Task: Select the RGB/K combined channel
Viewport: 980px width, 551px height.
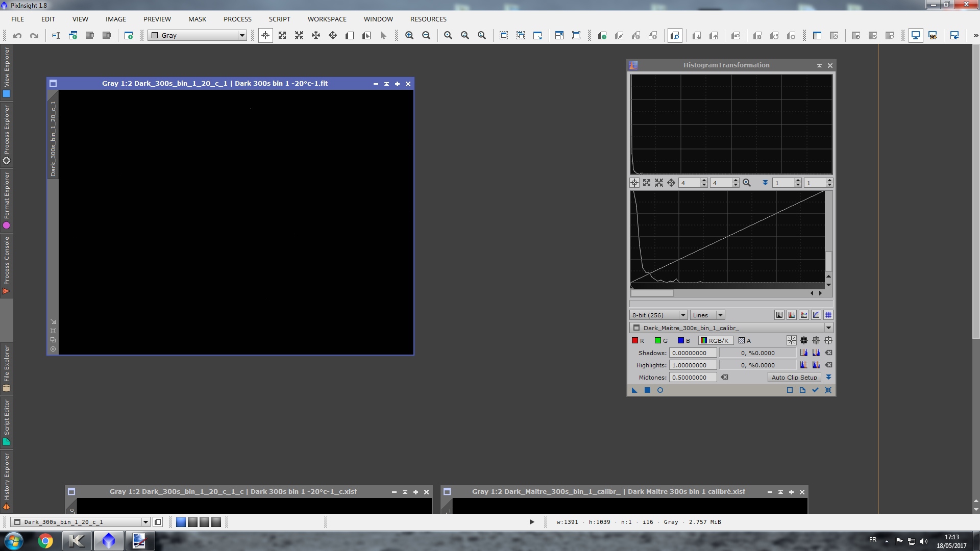Action: [715, 340]
